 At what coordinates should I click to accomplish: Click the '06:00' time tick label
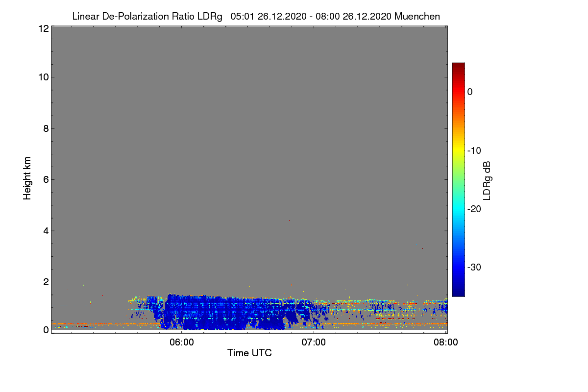(x=181, y=343)
